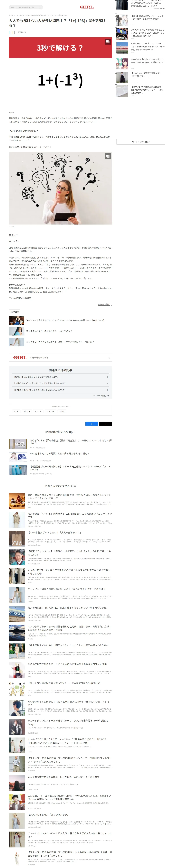
Task: Click the andGIRL logo in the header
Action: (x=87, y=7)
